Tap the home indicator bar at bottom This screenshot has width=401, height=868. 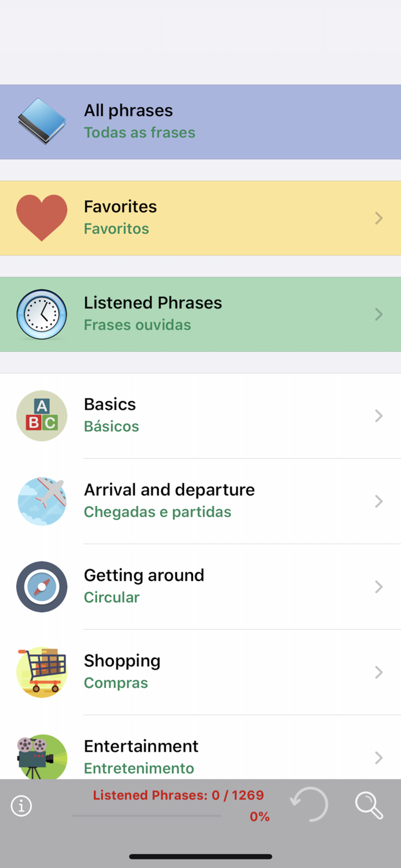coord(200,856)
